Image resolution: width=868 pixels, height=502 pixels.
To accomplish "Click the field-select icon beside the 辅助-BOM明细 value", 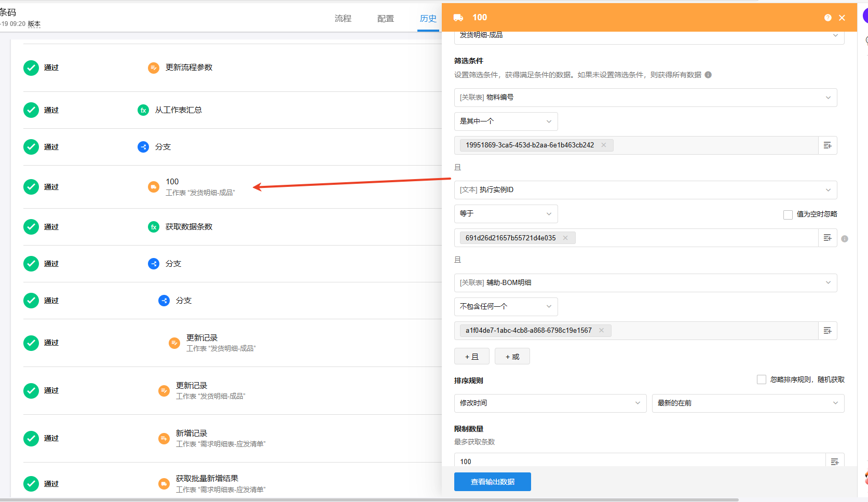I will (828, 331).
